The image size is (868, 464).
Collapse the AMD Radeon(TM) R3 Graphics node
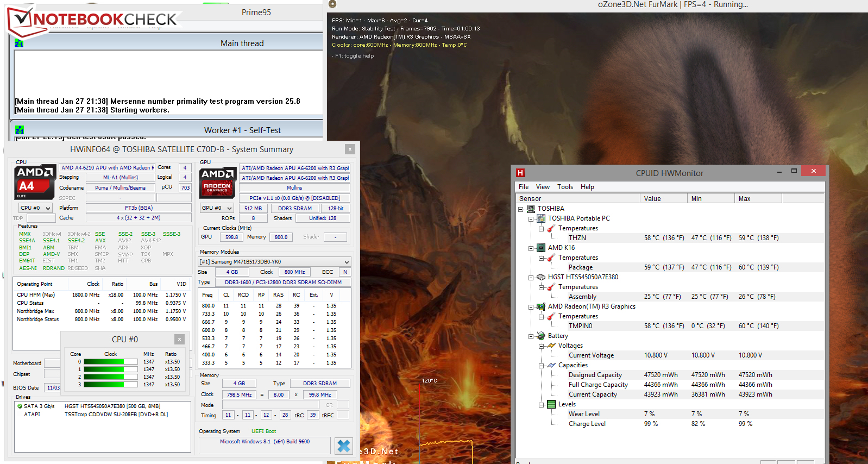(531, 306)
